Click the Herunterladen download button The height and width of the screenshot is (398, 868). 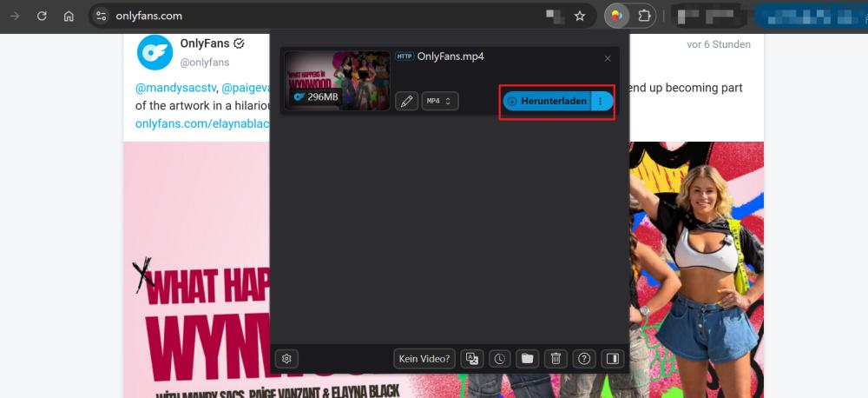(x=547, y=101)
